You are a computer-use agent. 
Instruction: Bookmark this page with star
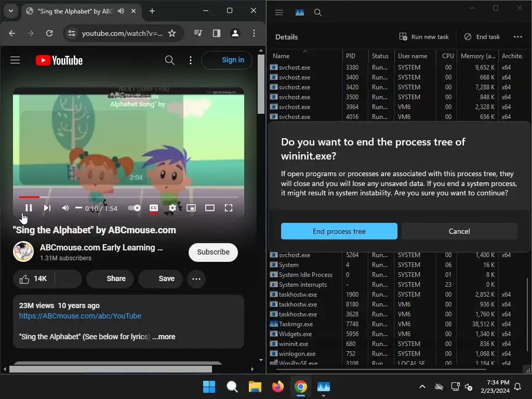pyautogui.click(x=172, y=33)
